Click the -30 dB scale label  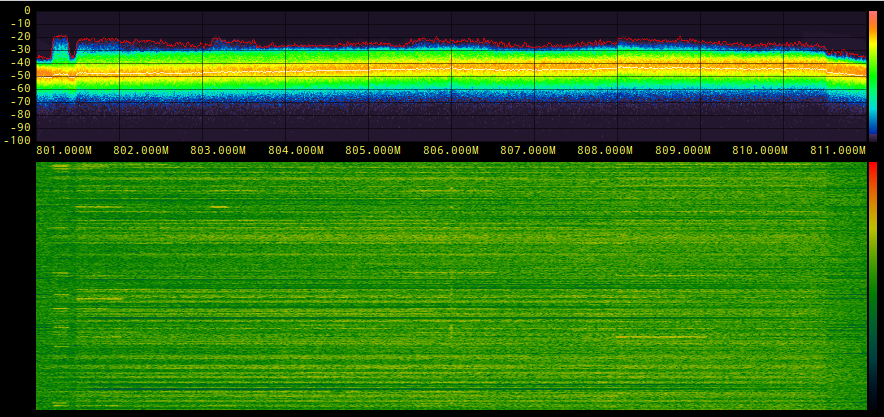pyautogui.click(x=21, y=49)
